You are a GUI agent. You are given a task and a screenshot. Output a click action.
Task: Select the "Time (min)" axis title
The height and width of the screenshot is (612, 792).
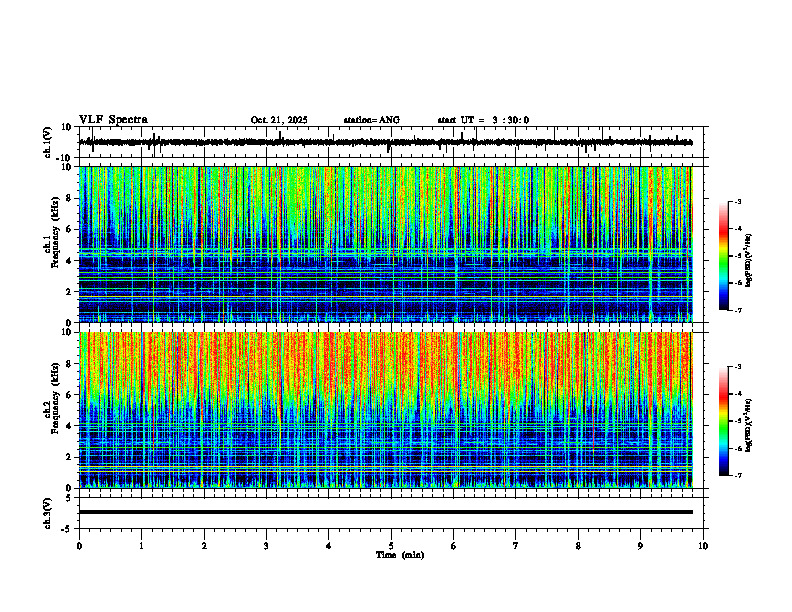click(400, 555)
